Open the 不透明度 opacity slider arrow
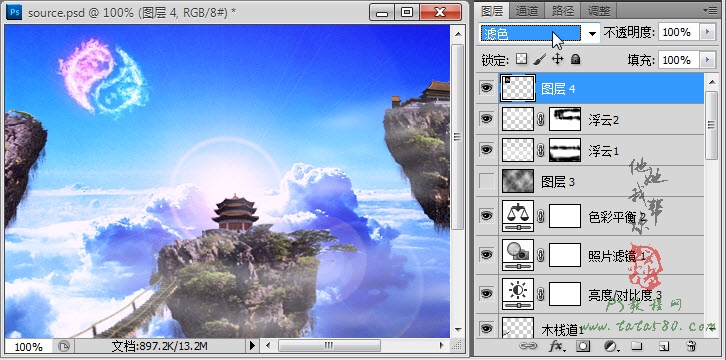 (707, 32)
